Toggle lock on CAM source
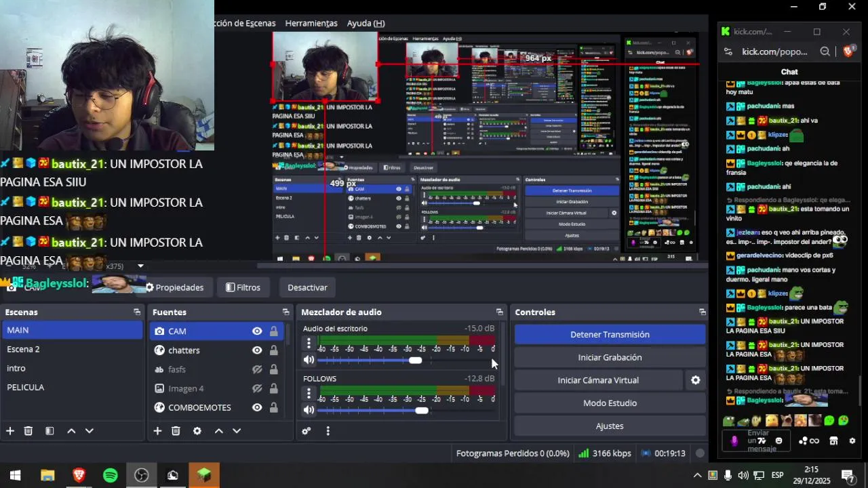The height and width of the screenshot is (488, 868). click(274, 331)
